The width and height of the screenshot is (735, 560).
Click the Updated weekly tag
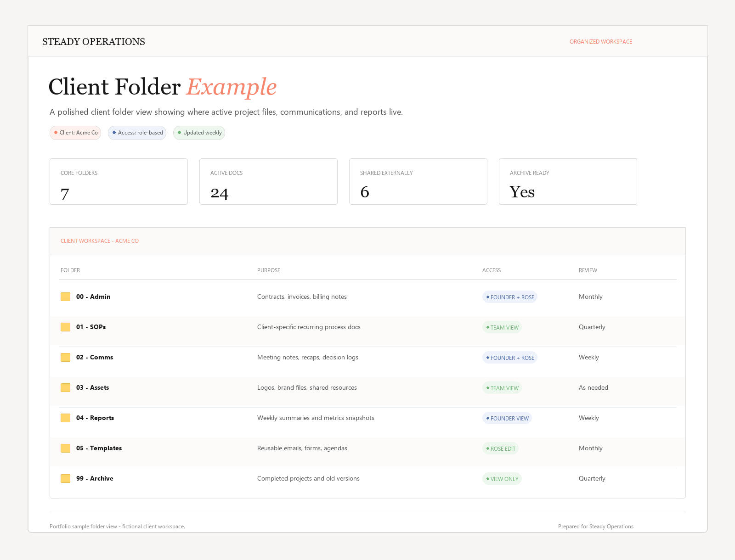[x=199, y=133]
